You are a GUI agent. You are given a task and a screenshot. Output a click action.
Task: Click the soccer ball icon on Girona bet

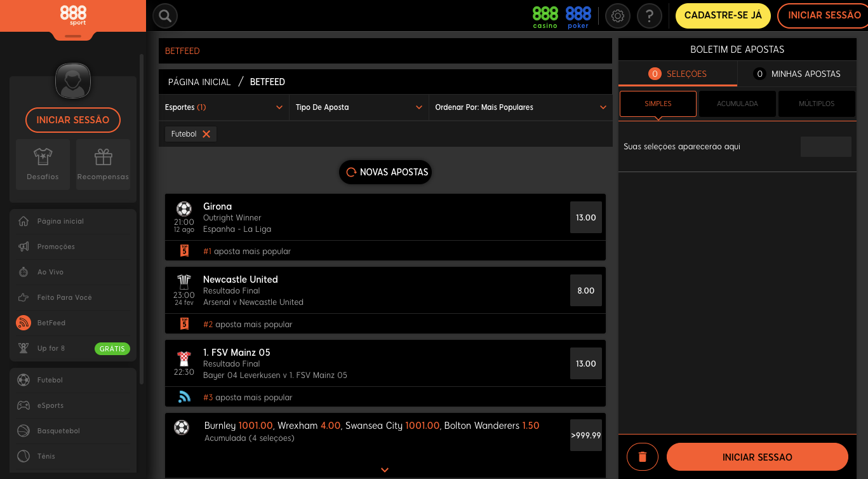point(184,209)
